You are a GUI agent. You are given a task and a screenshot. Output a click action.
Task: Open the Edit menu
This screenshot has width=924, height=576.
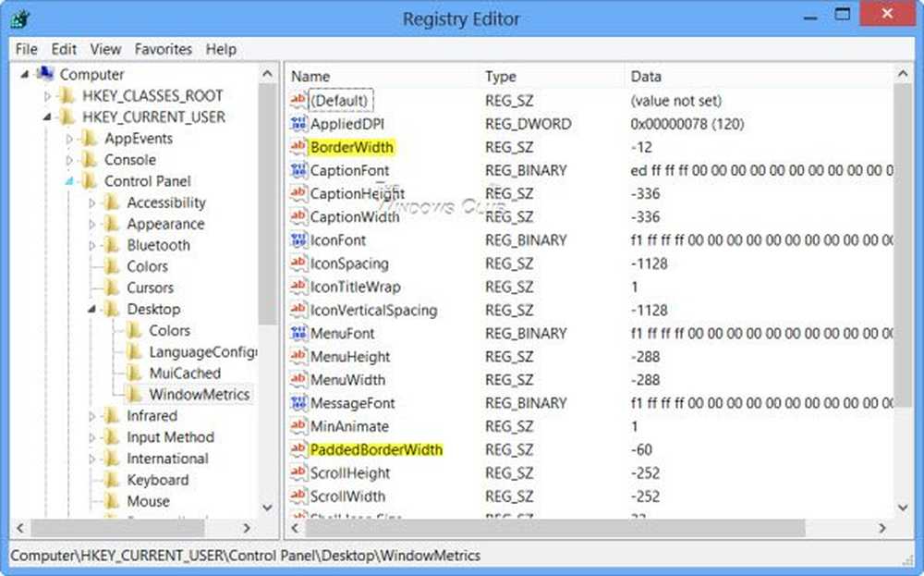pos(64,49)
